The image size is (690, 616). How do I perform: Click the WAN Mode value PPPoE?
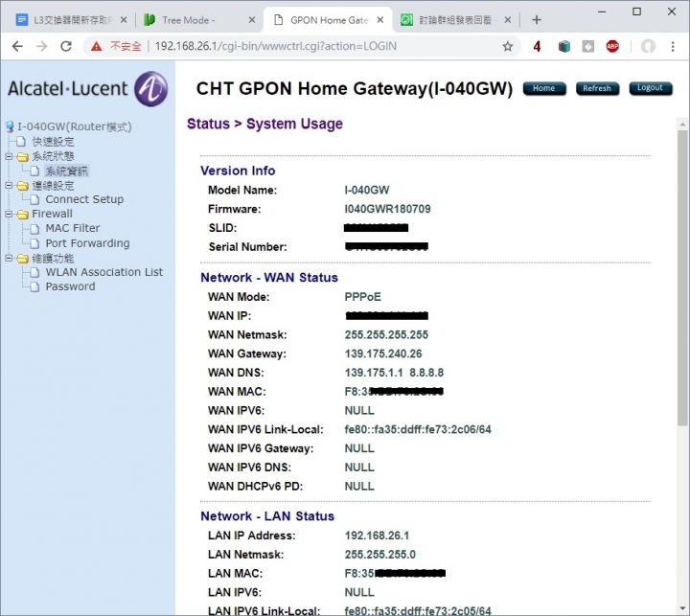362,297
